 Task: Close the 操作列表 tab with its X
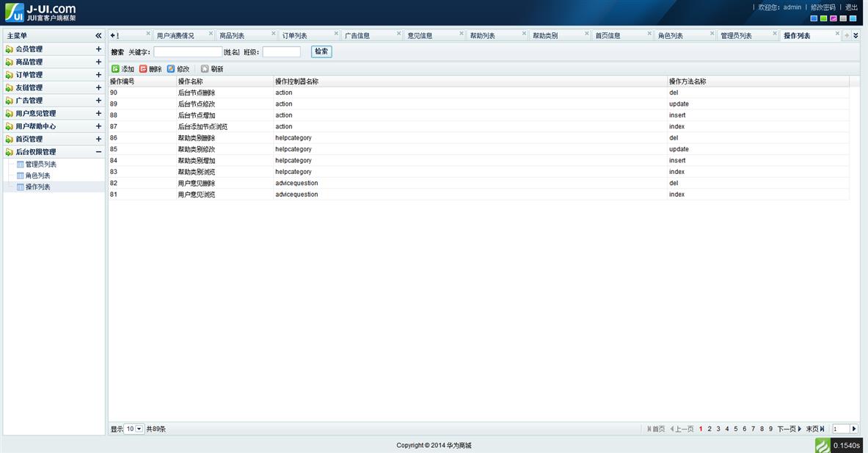click(838, 33)
